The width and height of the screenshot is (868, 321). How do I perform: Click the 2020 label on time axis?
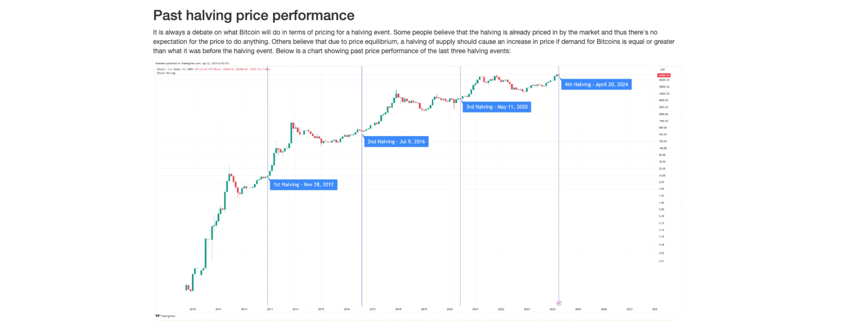pyautogui.click(x=450, y=309)
